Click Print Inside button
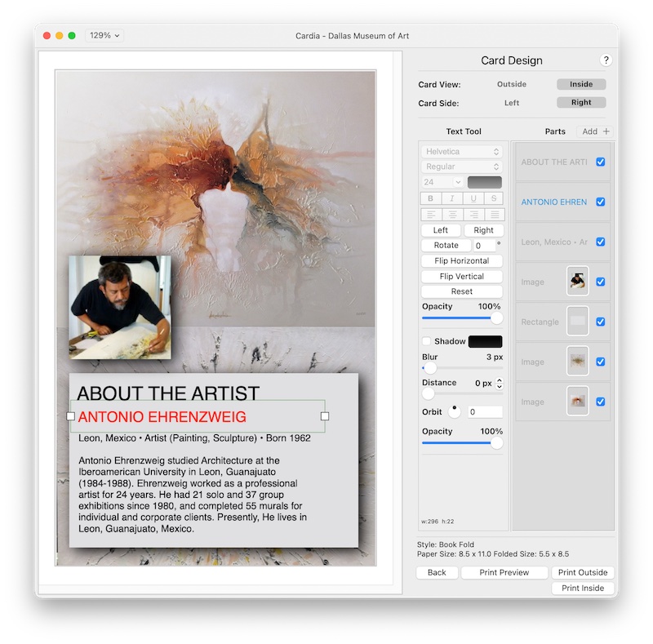This screenshot has height=644, width=653. click(583, 588)
